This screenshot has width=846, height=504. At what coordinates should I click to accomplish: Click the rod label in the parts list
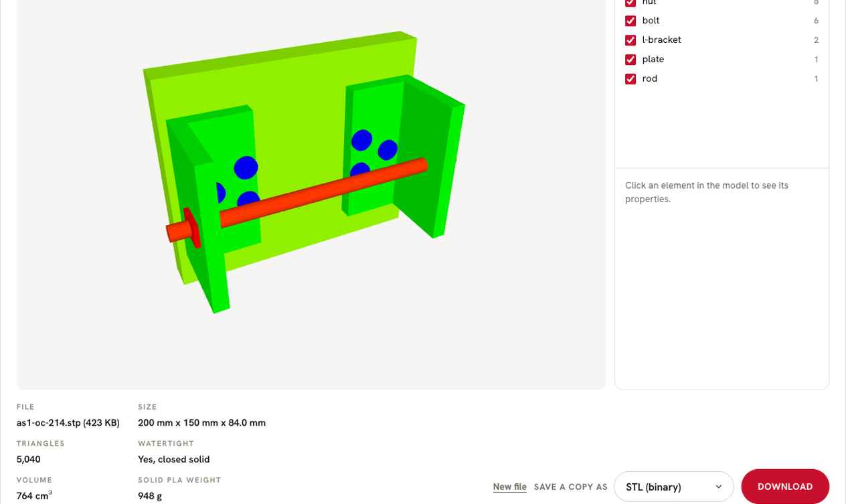pyautogui.click(x=649, y=79)
